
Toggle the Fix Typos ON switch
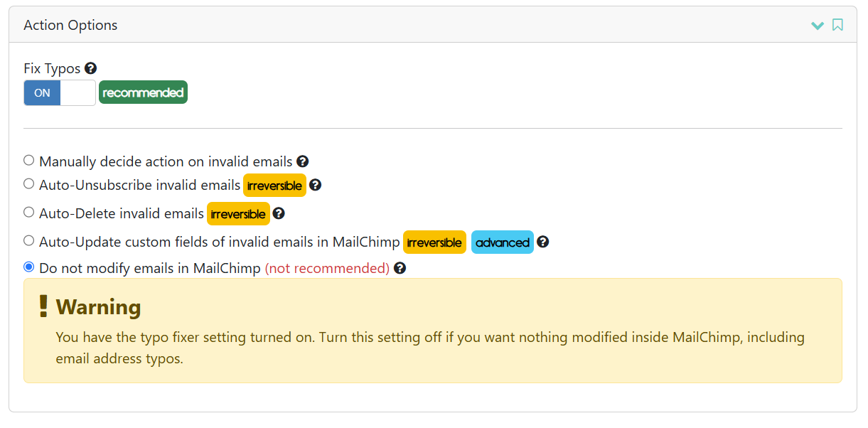tap(60, 93)
